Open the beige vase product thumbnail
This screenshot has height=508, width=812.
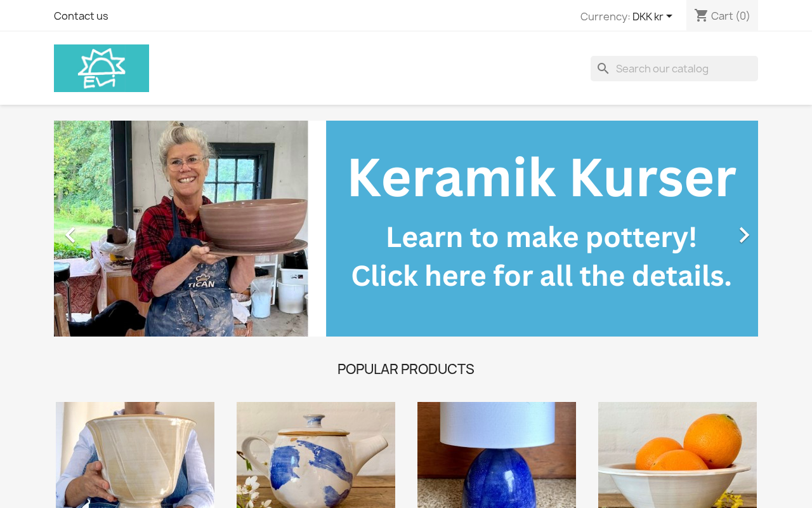point(135,455)
